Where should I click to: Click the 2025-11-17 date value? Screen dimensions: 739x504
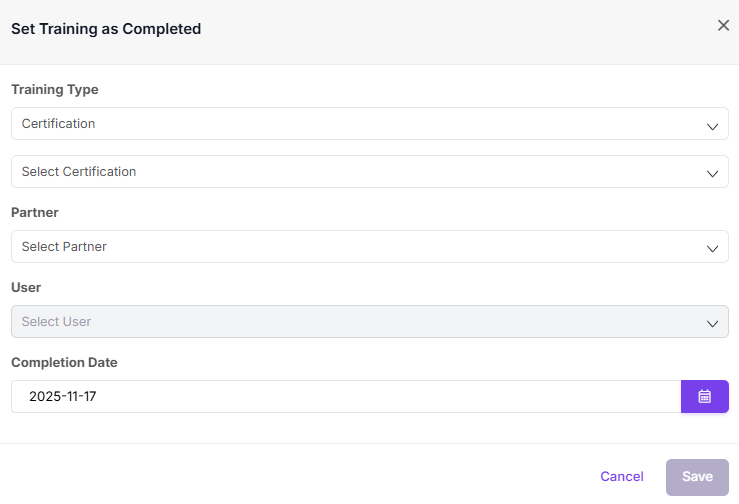pyautogui.click(x=63, y=396)
